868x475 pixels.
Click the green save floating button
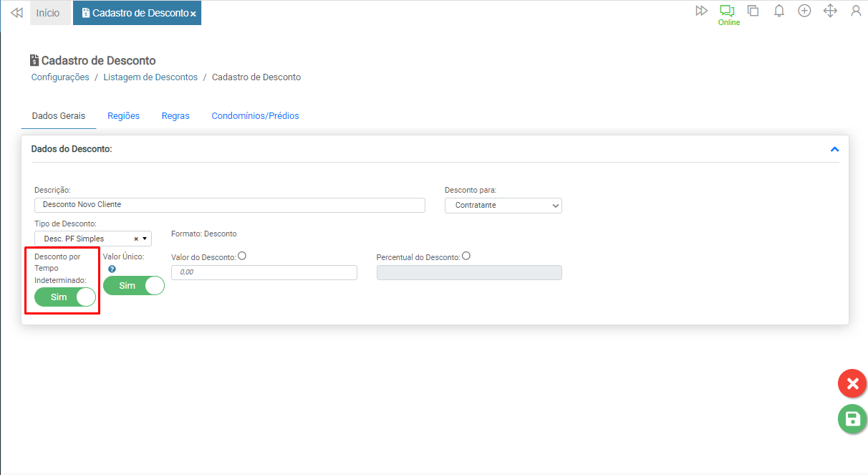[x=852, y=419]
